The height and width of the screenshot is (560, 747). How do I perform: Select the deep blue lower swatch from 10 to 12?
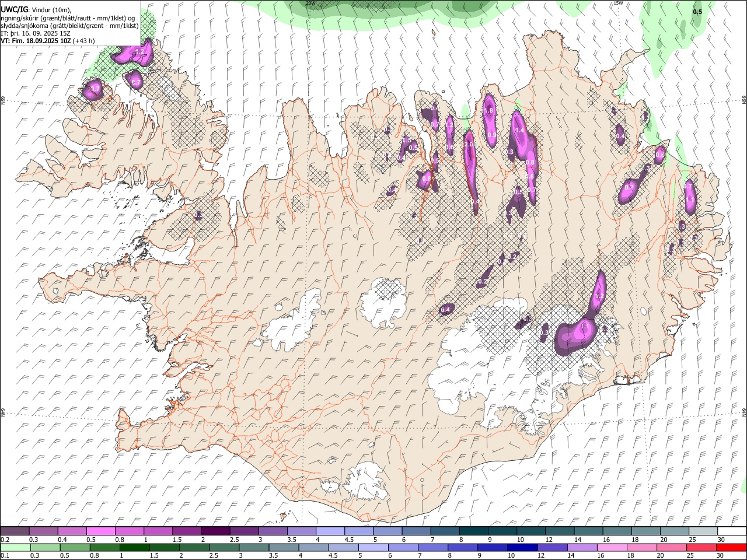click(522, 547)
